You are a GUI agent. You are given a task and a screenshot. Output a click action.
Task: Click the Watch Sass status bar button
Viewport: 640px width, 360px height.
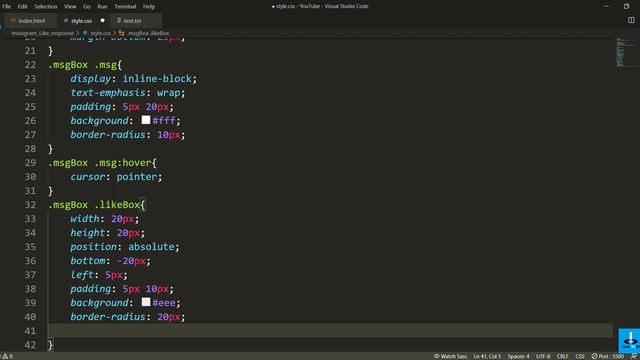(450, 356)
